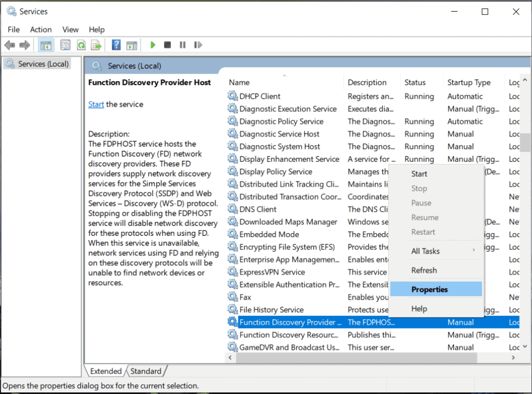Click the Forward navigation arrow
This screenshot has width=532, height=394.
[24, 45]
